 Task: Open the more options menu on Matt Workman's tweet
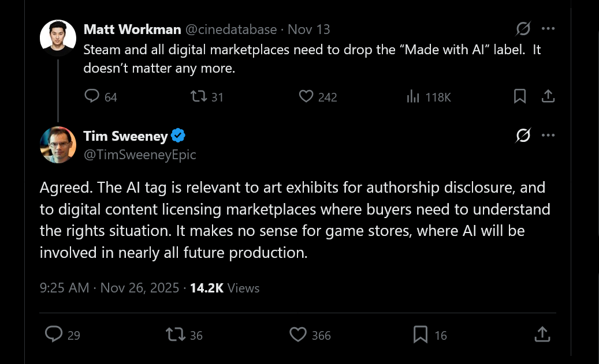coord(548,28)
